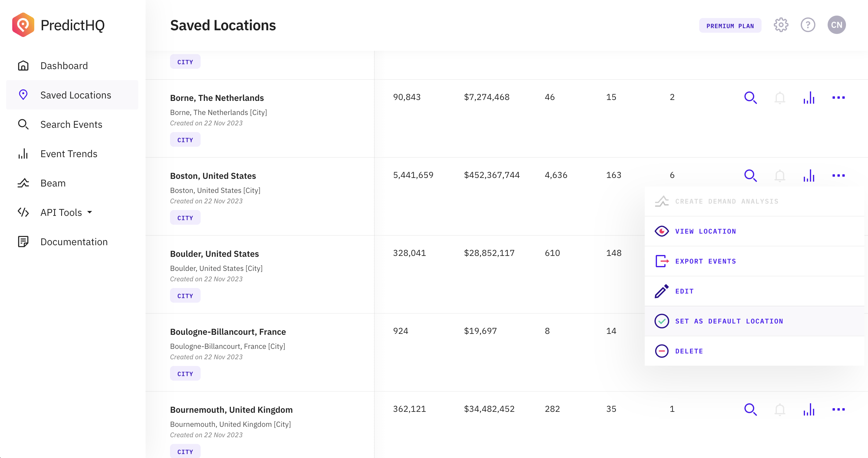Open three-dots menu for Bournemouth row
The image size is (868, 458).
click(838, 409)
